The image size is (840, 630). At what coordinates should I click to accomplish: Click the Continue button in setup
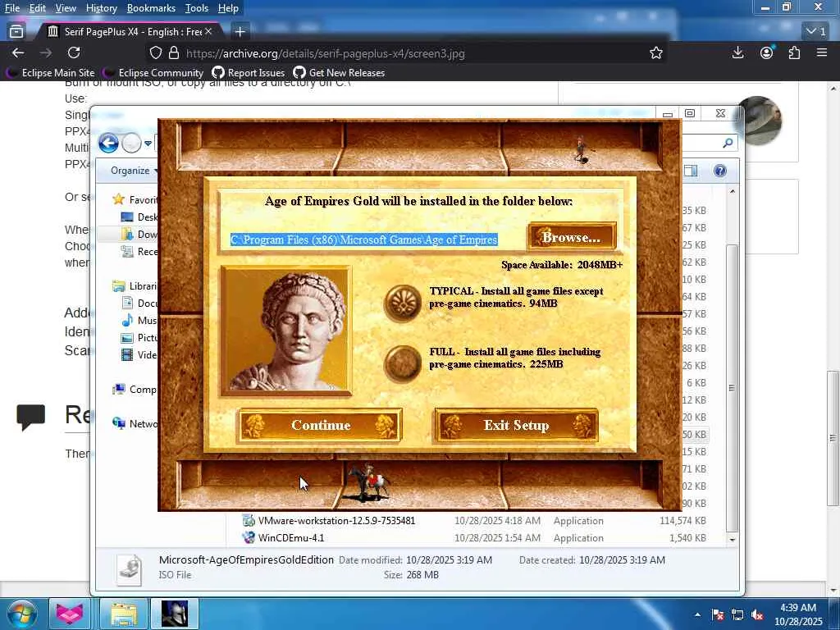[x=320, y=426]
